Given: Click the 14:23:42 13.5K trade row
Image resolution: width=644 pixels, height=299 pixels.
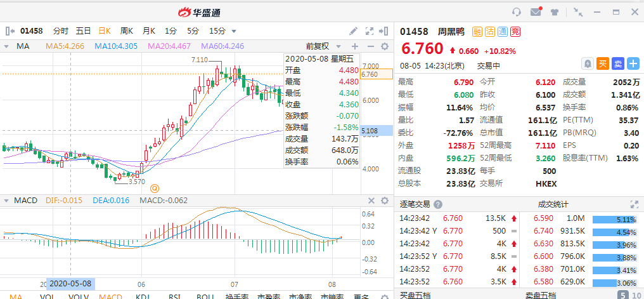Looking at the screenshot, I should coord(458,218).
